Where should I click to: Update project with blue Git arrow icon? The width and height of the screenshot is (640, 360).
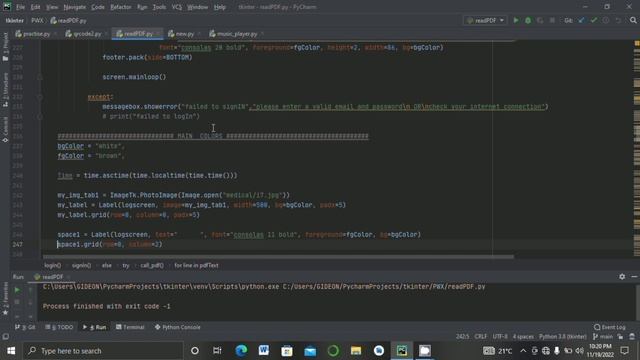[581, 20]
